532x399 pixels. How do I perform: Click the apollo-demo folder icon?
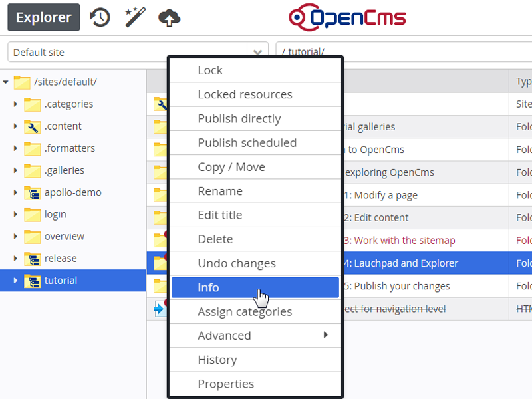point(32,192)
